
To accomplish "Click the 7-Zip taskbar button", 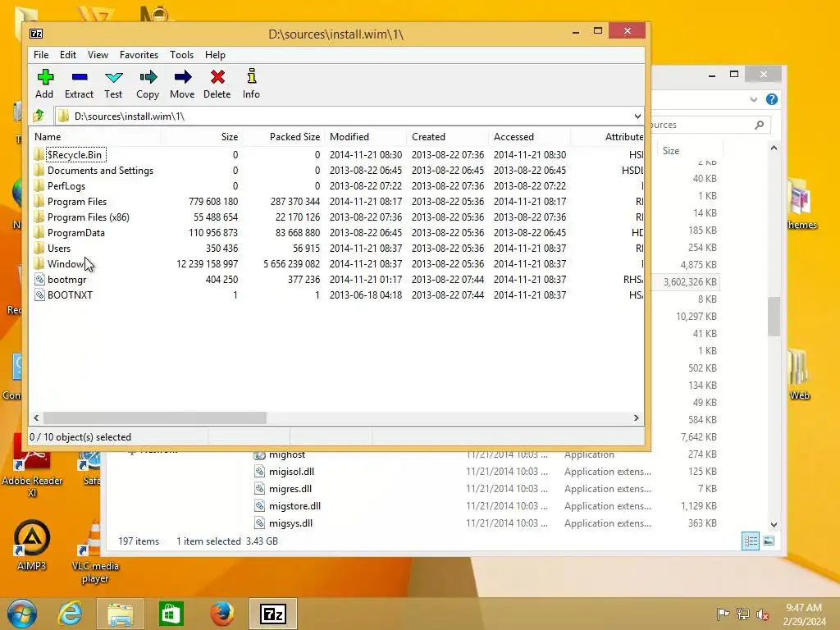I will click(273, 614).
